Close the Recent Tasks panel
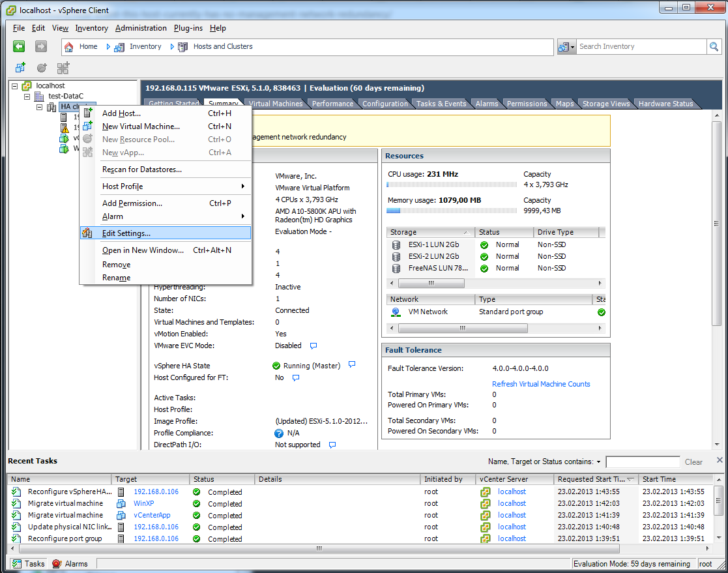This screenshot has width=728, height=573. pos(719,460)
